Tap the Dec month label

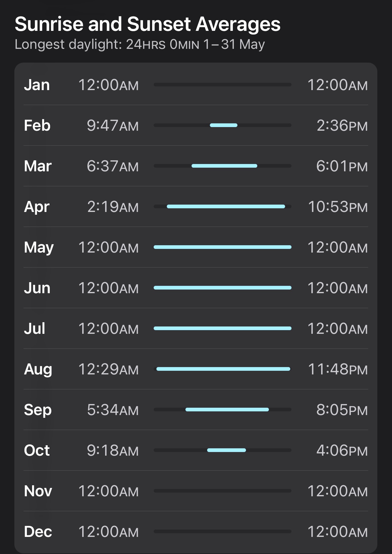pyautogui.click(x=38, y=532)
